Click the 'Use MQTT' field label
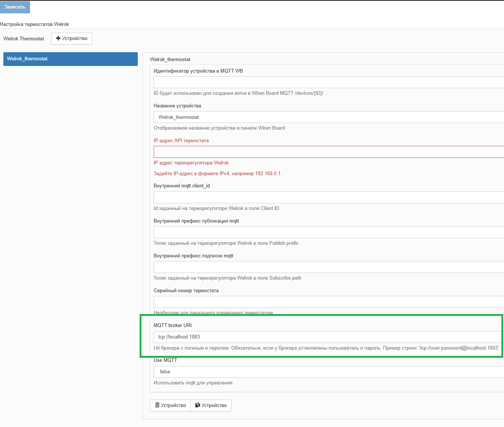Image resolution: width=504 pixels, height=427 pixels. tap(165, 360)
